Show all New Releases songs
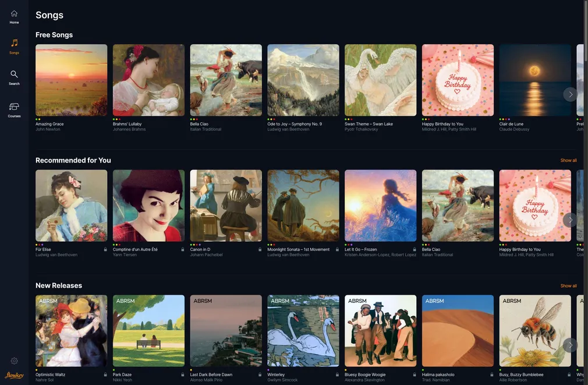The height and width of the screenshot is (385, 588). (x=569, y=285)
